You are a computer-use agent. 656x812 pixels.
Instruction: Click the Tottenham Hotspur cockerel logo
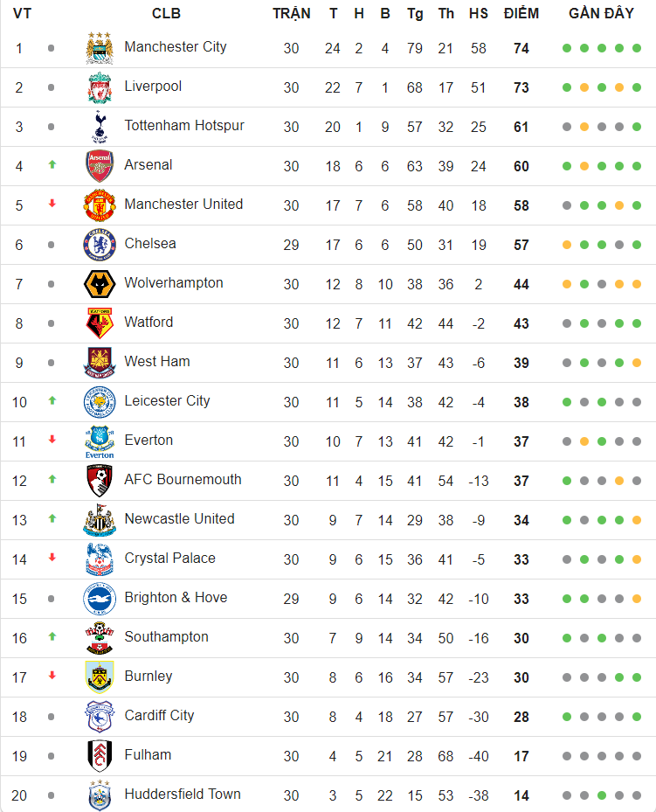click(x=100, y=127)
